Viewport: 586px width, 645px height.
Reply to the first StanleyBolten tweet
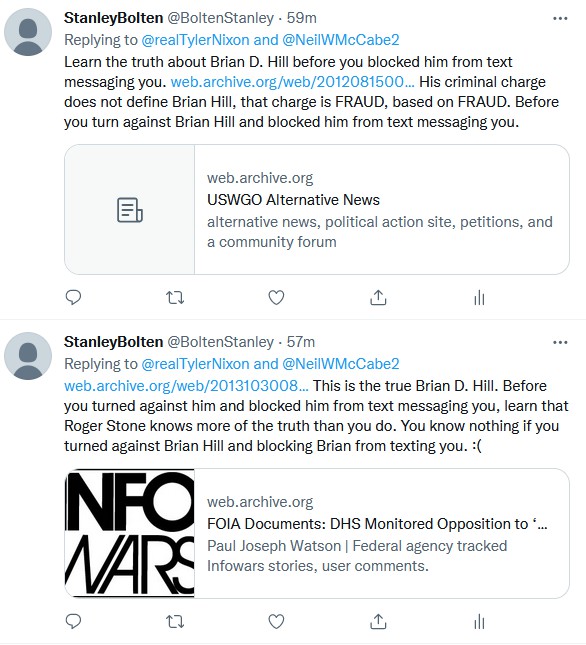pyautogui.click(x=73, y=297)
